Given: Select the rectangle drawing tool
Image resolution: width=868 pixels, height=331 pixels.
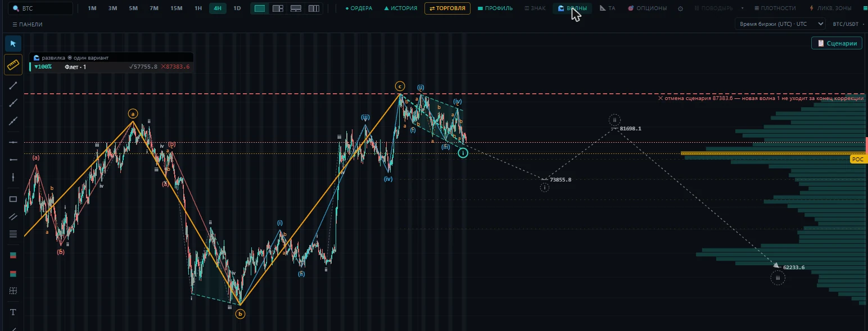Looking at the screenshot, I should (13, 199).
